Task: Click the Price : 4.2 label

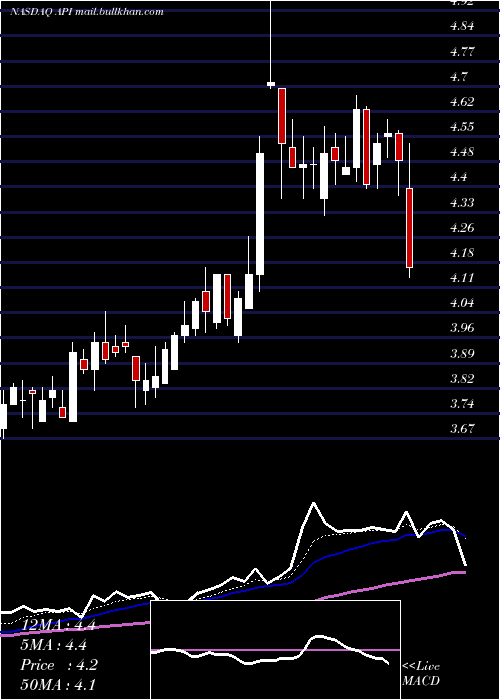Action: click(x=58, y=665)
